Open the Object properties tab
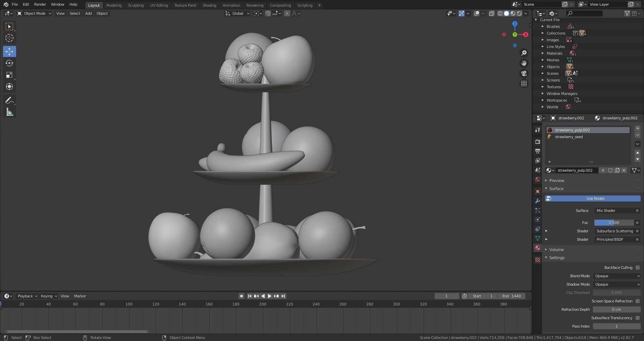This screenshot has height=341, width=644. [x=538, y=191]
